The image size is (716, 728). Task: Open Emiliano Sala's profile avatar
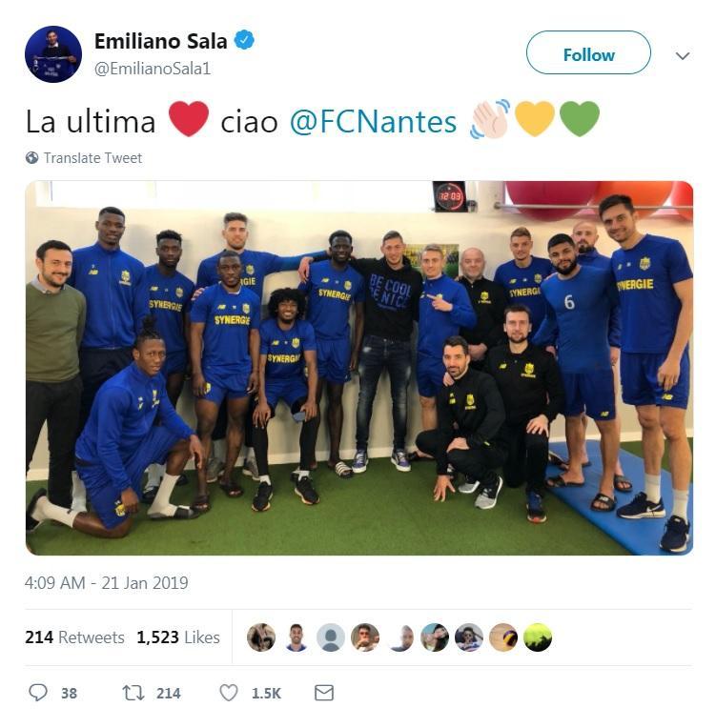click(x=53, y=54)
